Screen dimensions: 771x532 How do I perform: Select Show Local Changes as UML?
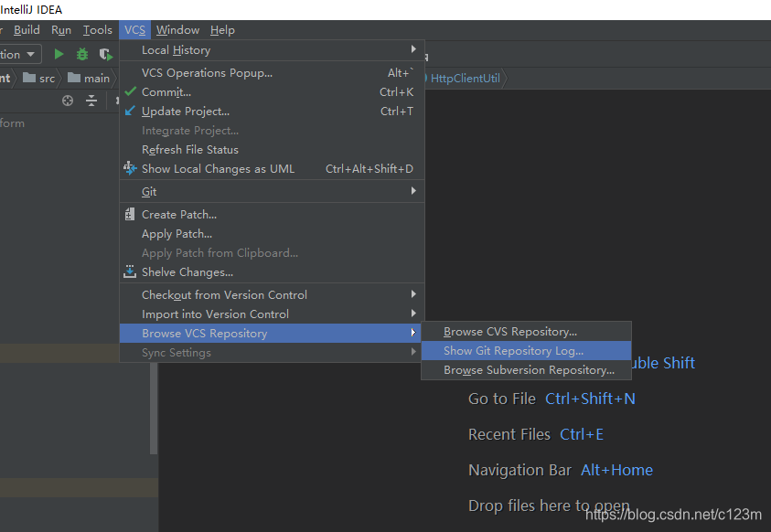tap(272, 168)
